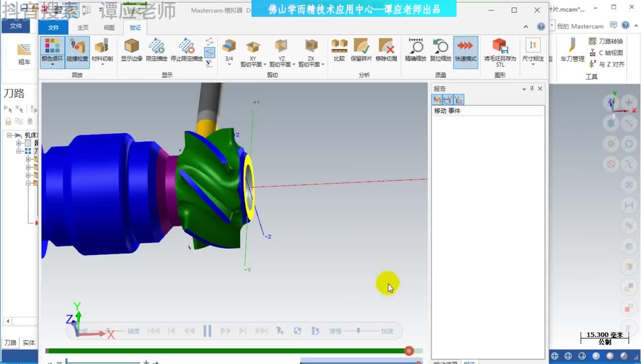The width and height of the screenshot is (641, 364).
Task: Click the green simulation progress bar
Action: [x=226, y=351]
